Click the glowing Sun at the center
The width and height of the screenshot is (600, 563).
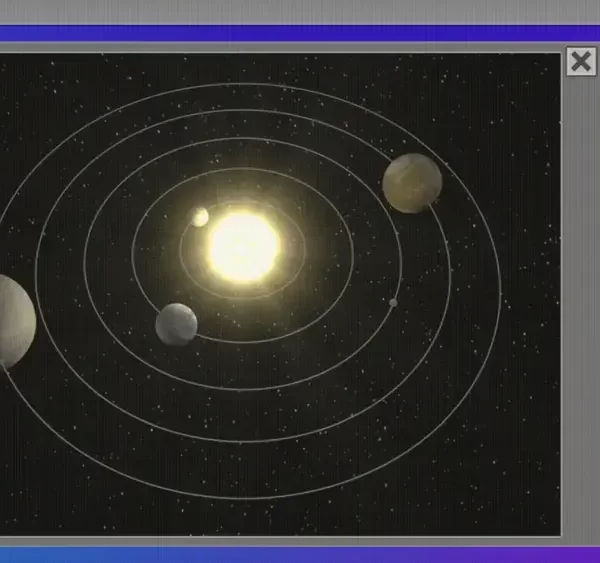[x=243, y=246]
